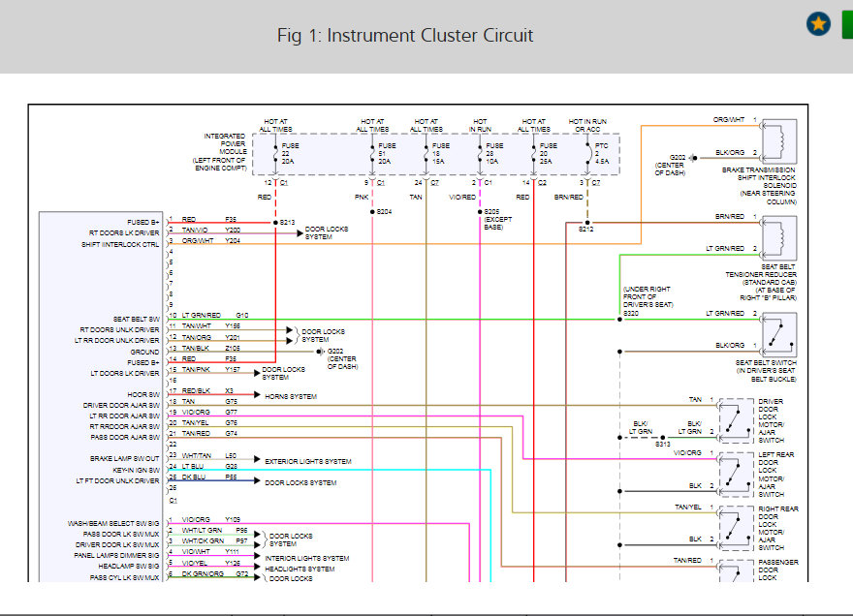Click the 'HOT IN RUN OR ACC' label

tap(587, 126)
